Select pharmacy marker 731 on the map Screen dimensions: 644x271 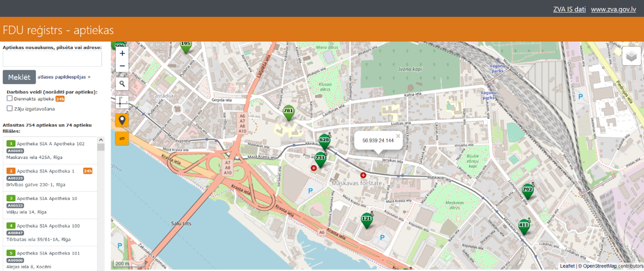320,160
